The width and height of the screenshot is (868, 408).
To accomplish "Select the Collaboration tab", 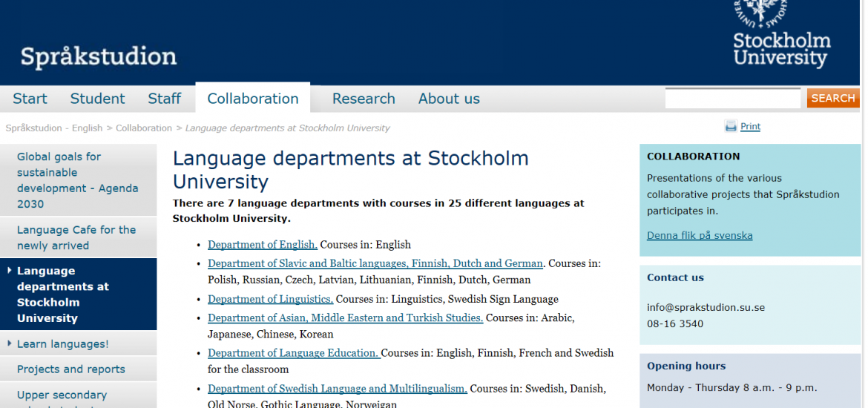I will [253, 99].
